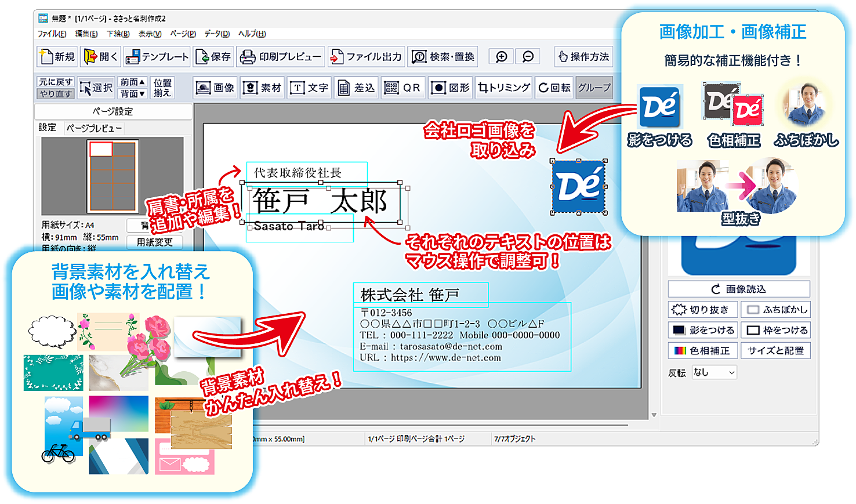Screen dimensions: 856x504
Task: Select the blue Dé logo on the card
Action: tap(579, 187)
